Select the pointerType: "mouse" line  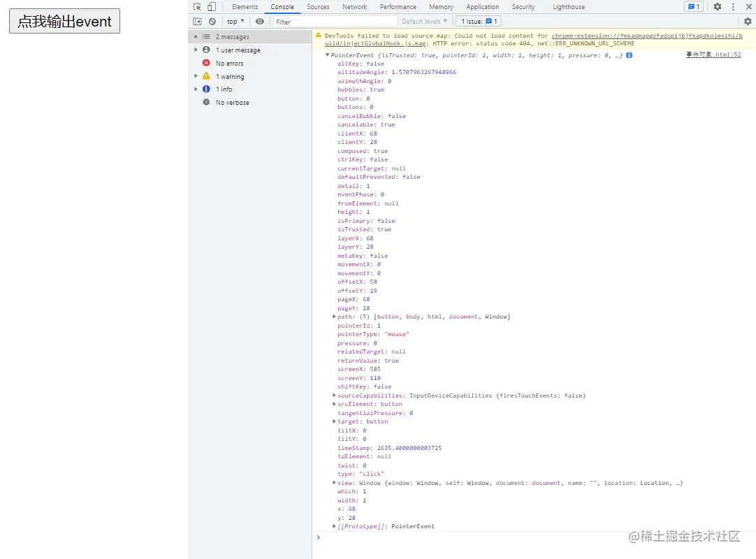click(x=373, y=334)
